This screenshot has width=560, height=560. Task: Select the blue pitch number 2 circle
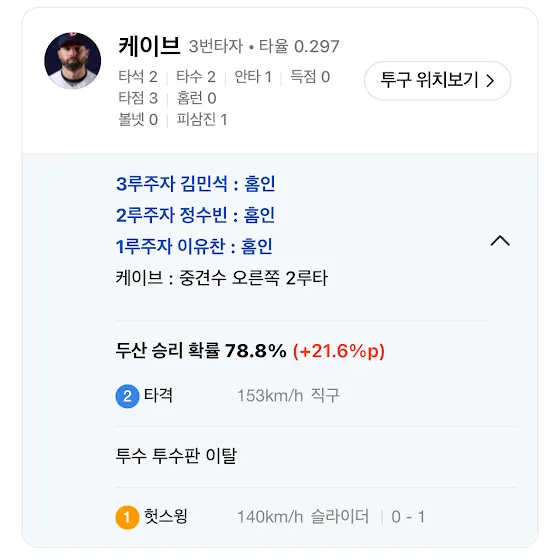[127, 396]
